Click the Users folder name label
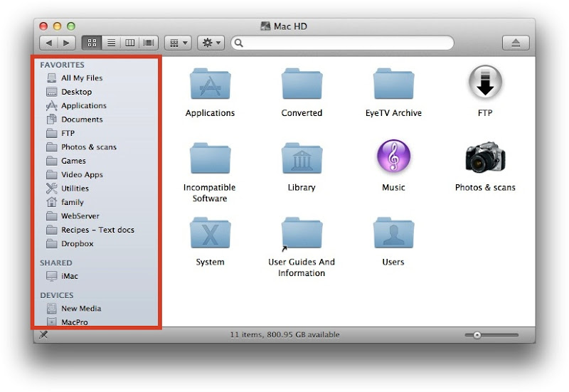This screenshot has width=569, height=392. [393, 262]
